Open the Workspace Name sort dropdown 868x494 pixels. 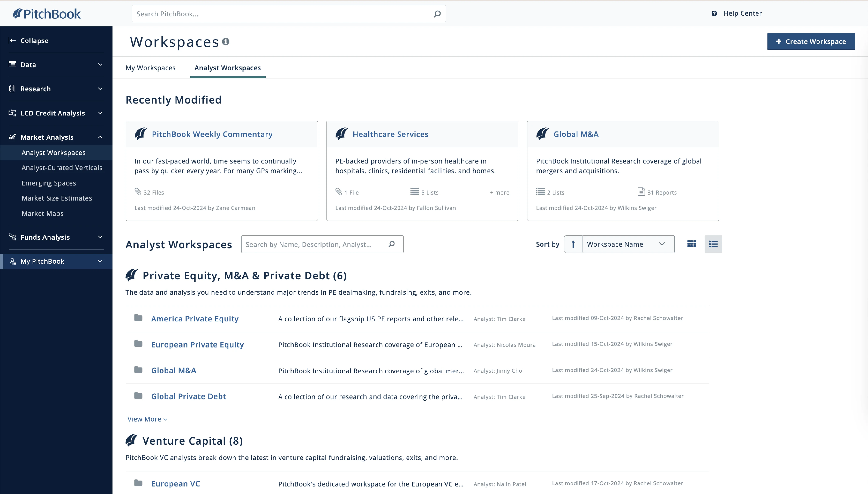628,244
